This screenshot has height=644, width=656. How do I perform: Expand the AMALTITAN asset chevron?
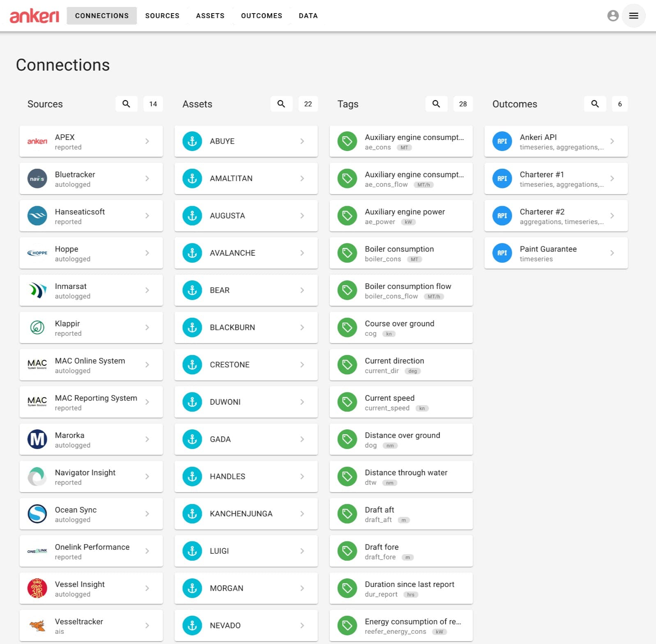[302, 179]
